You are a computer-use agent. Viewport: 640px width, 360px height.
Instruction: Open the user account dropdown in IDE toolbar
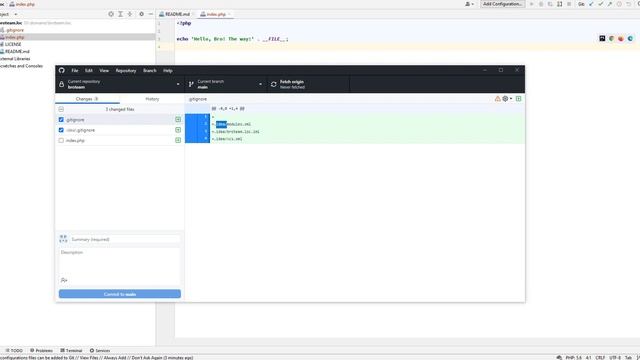pyautogui.click(x=469, y=4)
